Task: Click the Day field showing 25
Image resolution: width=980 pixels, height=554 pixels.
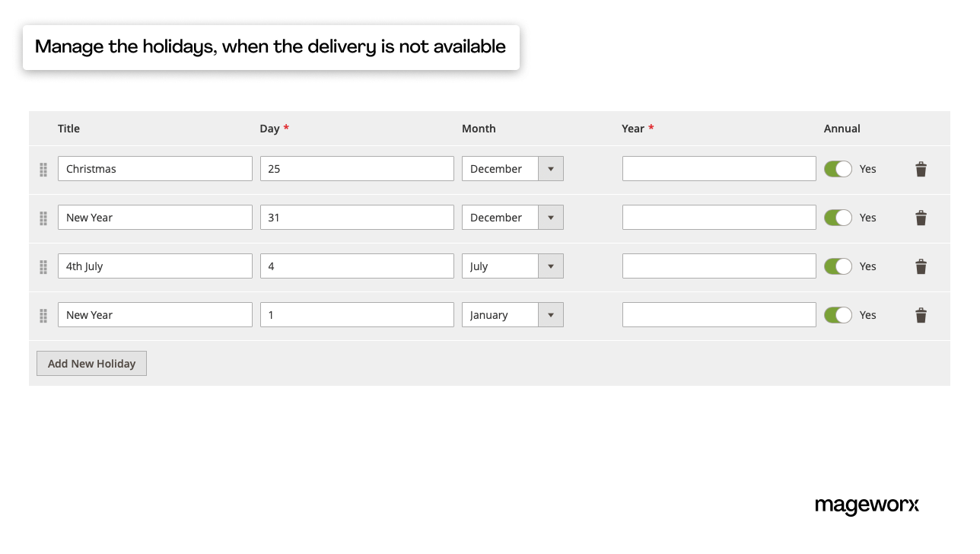Action: point(356,168)
